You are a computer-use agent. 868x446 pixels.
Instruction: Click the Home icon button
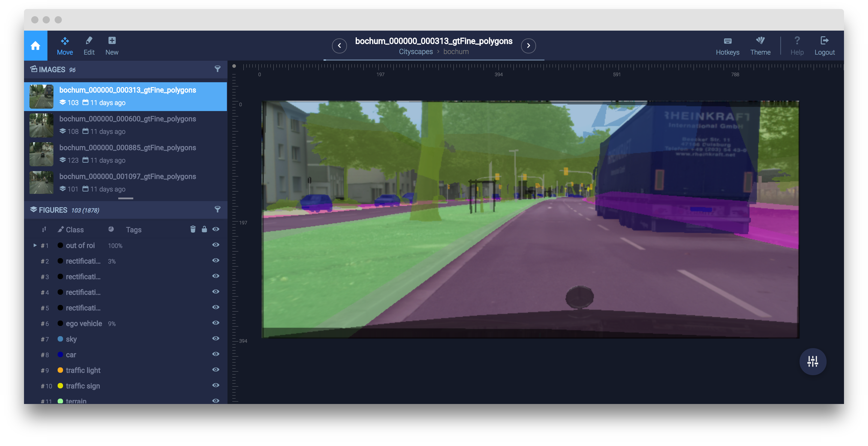click(35, 46)
